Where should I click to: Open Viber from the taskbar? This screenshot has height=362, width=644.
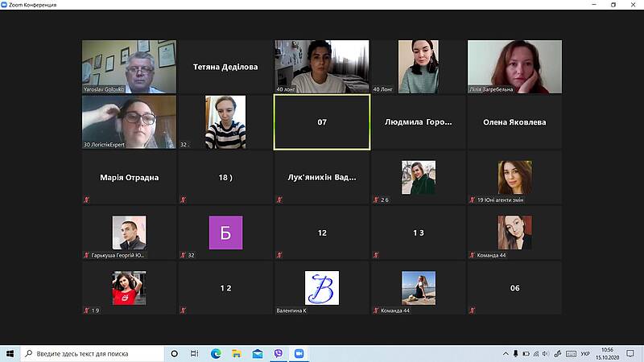(279, 353)
